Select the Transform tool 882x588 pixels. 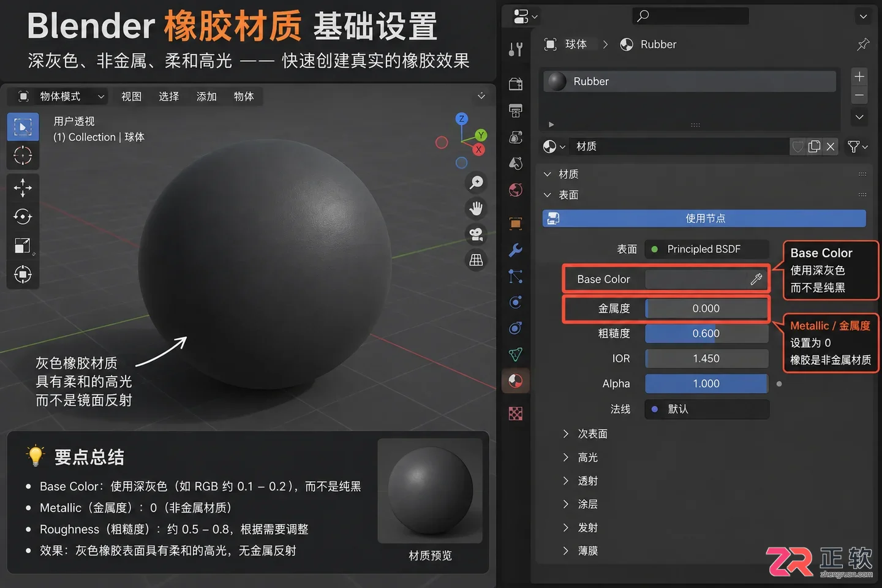point(23,274)
